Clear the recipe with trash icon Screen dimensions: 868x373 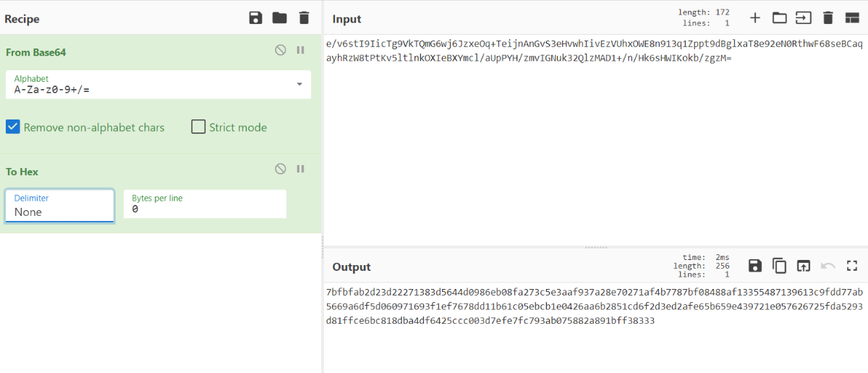pos(304,18)
